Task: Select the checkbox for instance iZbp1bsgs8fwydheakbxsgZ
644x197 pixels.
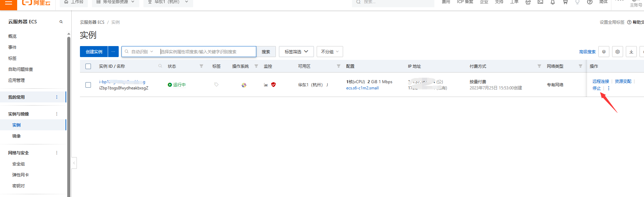Action: [x=88, y=85]
